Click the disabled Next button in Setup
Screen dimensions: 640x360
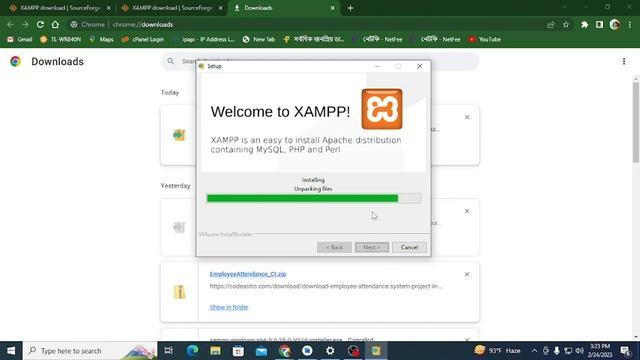tap(371, 247)
